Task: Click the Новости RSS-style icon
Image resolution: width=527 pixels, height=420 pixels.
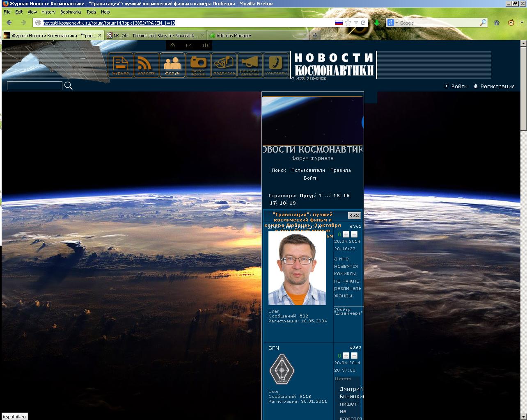Action: (x=147, y=65)
